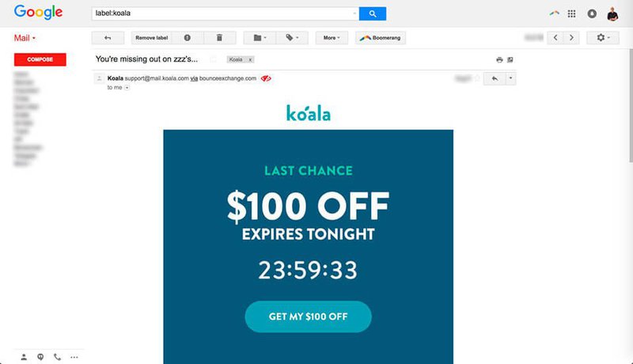
Task: Click the label:koala search field
Action: pos(226,13)
